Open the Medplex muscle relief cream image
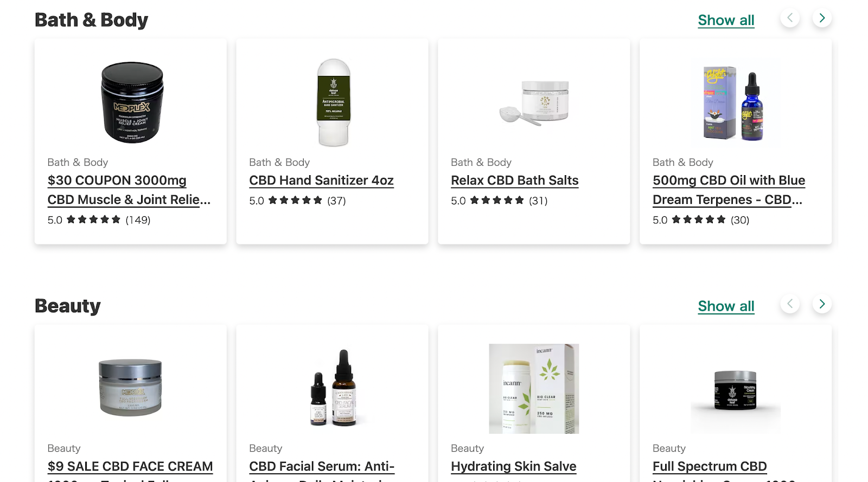The height and width of the screenshot is (482, 868). (x=132, y=102)
